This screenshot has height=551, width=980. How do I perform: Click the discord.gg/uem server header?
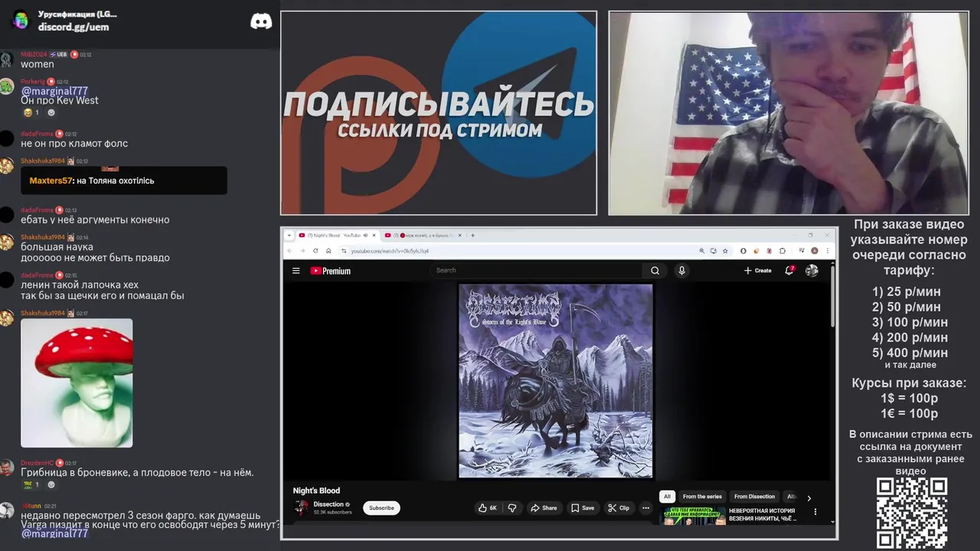point(73,27)
